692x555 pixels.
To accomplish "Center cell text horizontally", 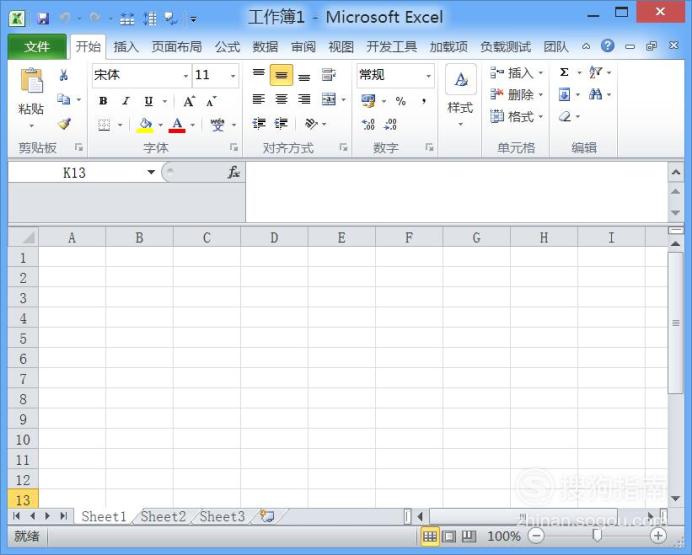I will pyautogui.click(x=281, y=99).
